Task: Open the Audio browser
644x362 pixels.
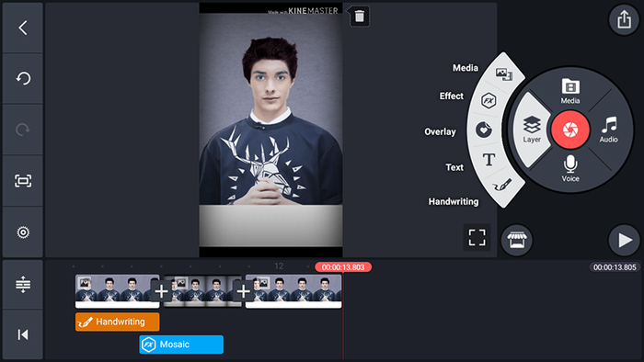Action: [609, 130]
